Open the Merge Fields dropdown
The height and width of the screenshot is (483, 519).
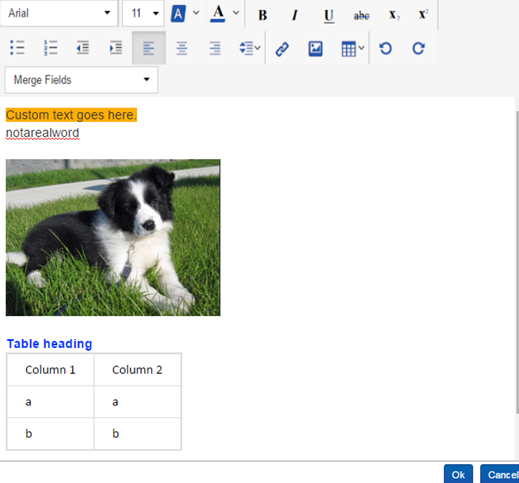[x=81, y=80]
